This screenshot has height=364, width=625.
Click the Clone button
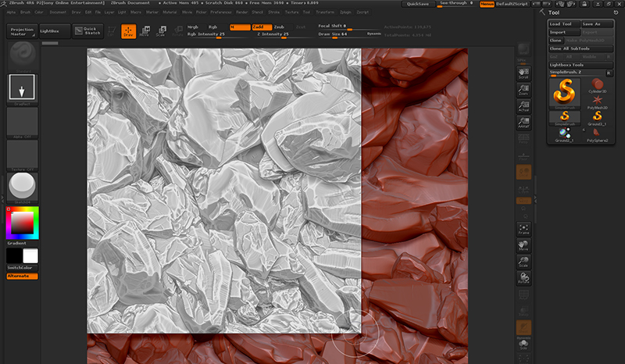pos(555,41)
